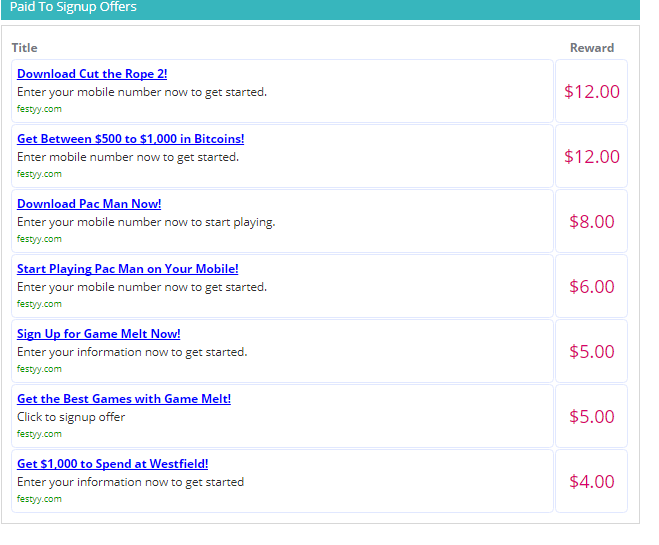Click the $5.00 reward for 'Sign Up for Game Melt Now!'
Viewport: 659px width, 545px height.
pos(591,352)
